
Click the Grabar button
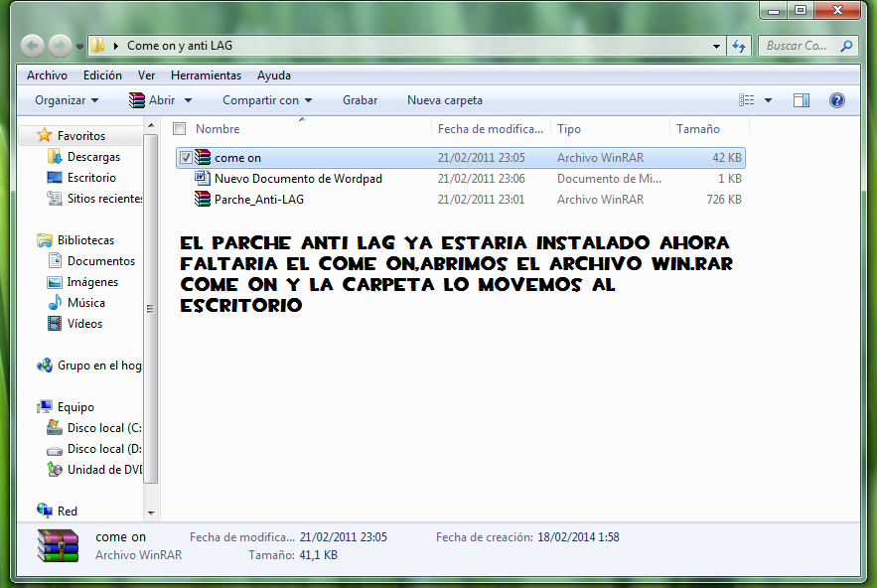click(x=359, y=99)
